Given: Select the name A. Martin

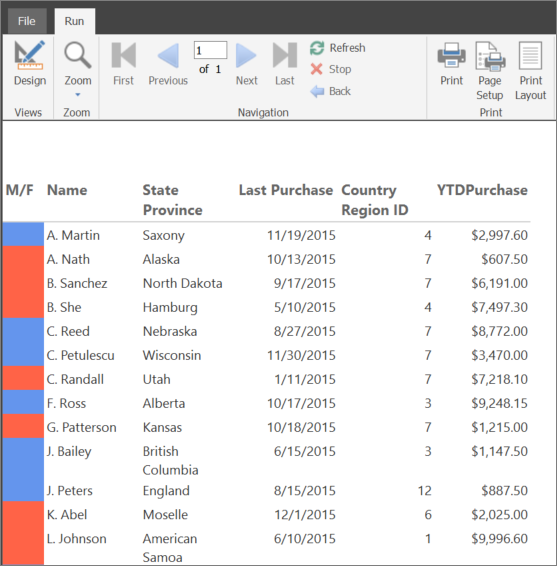Looking at the screenshot, I should [x=73, y=235].
